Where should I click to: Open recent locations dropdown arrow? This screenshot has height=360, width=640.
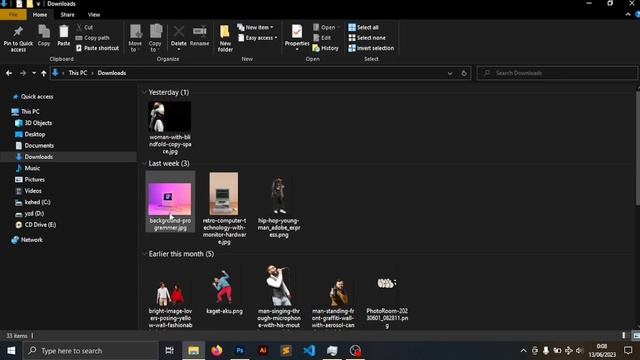[x=34, y=73]
